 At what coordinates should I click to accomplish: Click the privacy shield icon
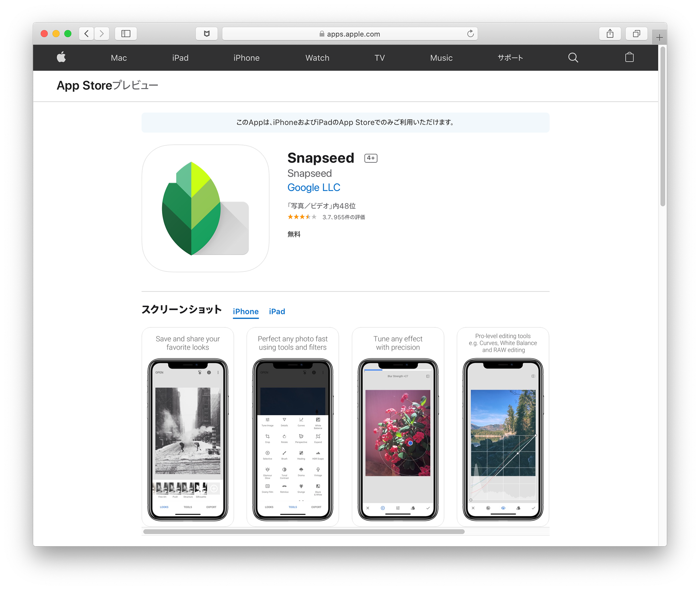[206, 33]
